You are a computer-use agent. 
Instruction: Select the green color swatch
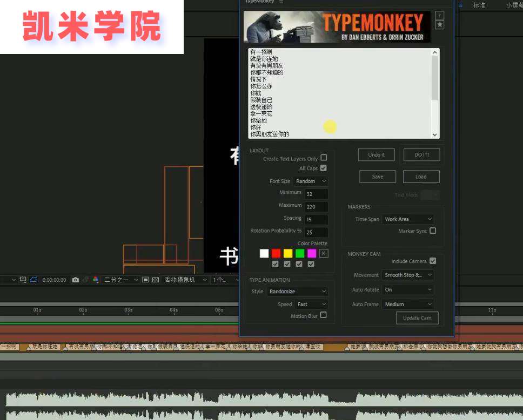[x=300, y=253]
